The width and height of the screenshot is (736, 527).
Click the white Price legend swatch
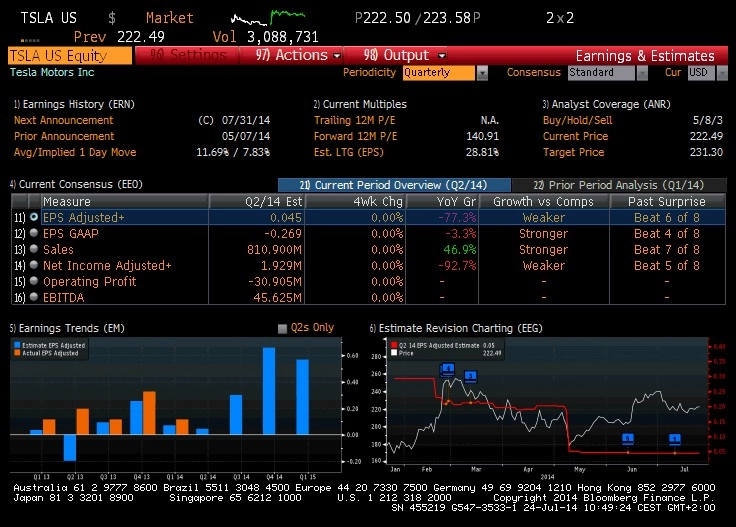click(394, 353)
